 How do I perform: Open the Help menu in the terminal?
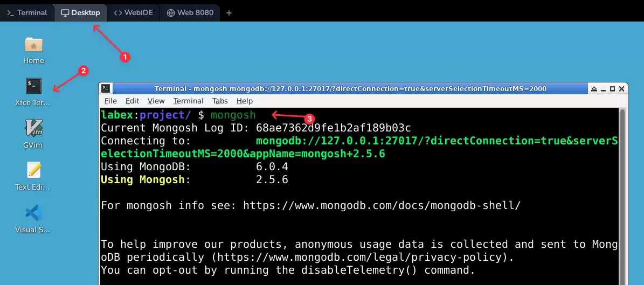click(x=244, y=101)
